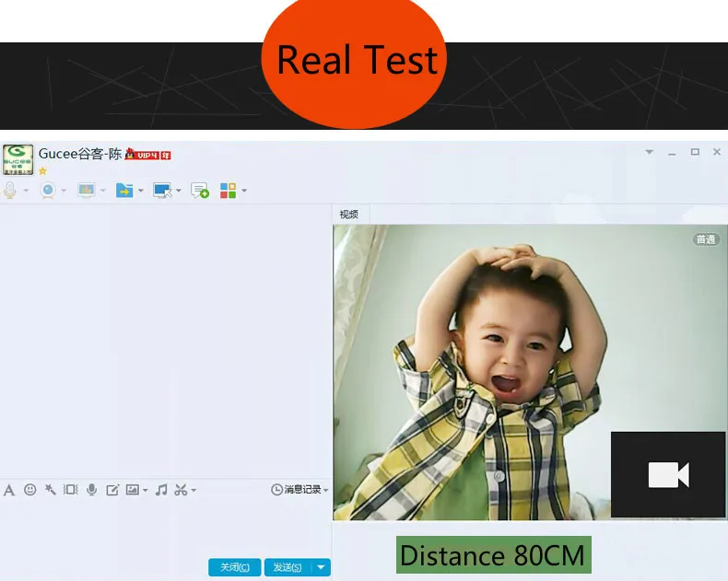Click contact name Gucee谷客-陈

pos(80,154)
